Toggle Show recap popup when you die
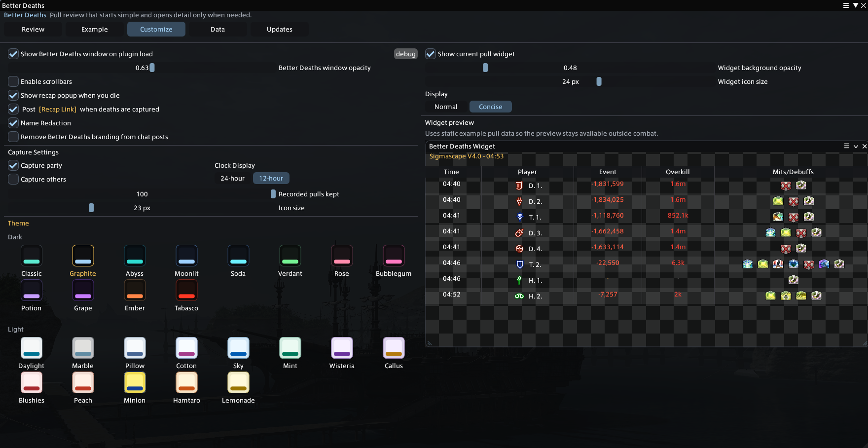868x448 pixels. [x=13, y=95]
